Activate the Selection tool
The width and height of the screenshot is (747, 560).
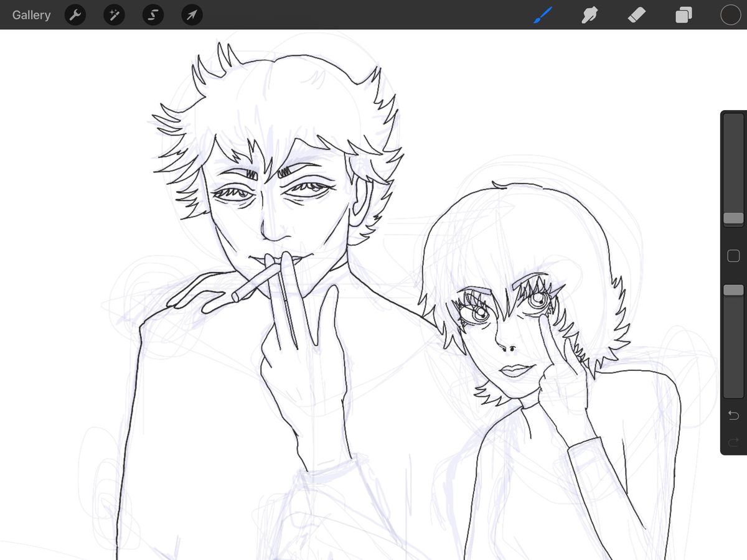coord(153,15)
